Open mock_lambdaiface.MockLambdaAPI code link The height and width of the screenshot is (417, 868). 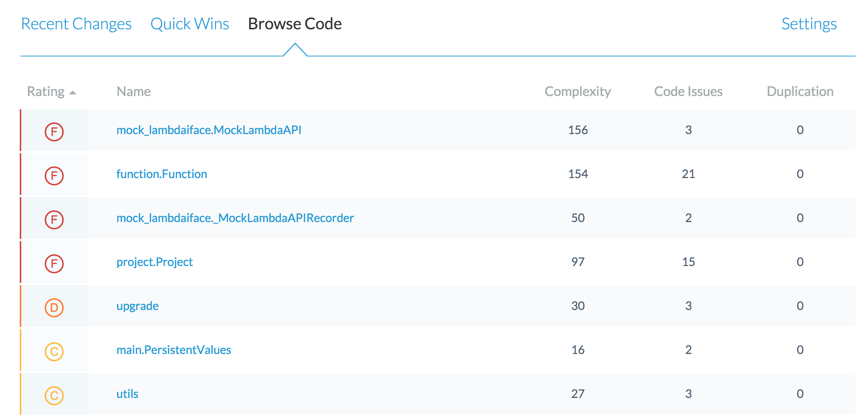pyautogui.click(x=209, y=130)
